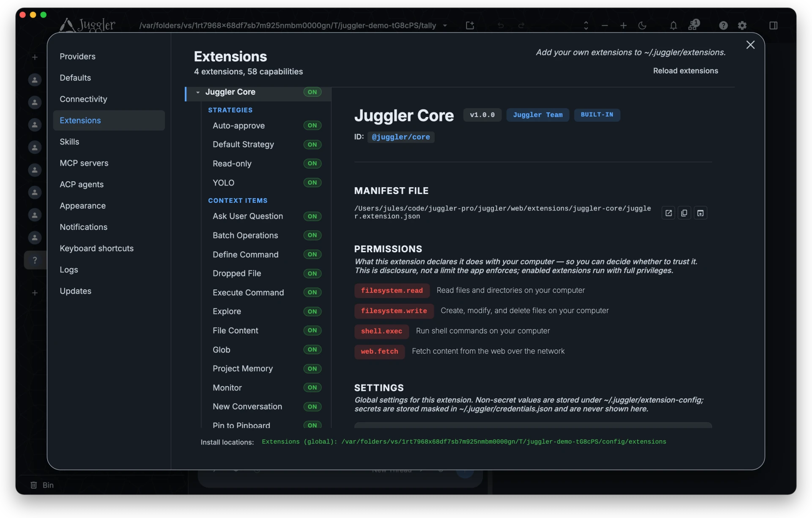
Task: Open settings with the gear icon
Action: click(x=742, y=25)
